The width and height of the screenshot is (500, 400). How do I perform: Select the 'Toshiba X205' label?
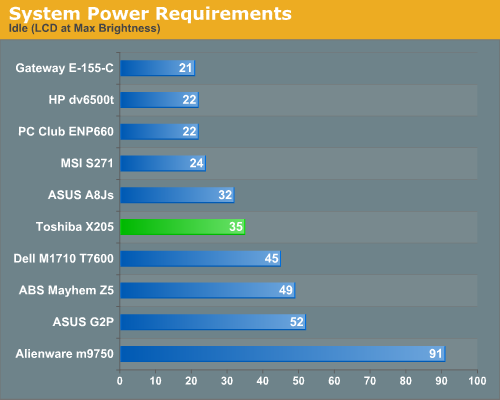75,227
